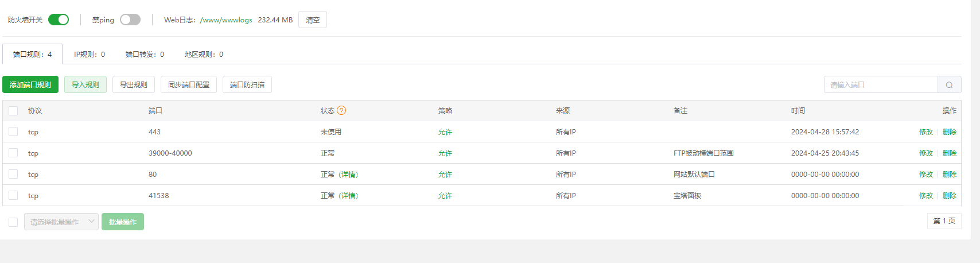Open the /www/wwwlogs path link
The image size is (980, 263).
(x=226, y=20)
